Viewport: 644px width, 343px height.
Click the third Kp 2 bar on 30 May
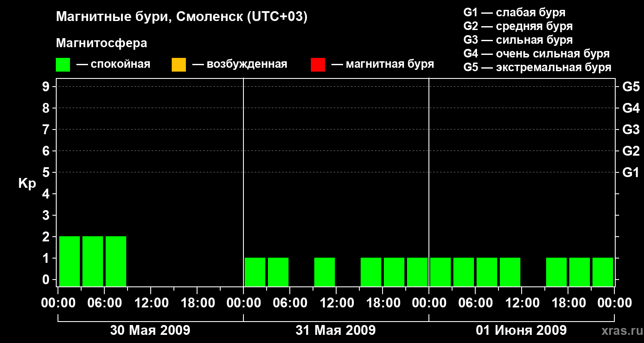click(116, 261)
